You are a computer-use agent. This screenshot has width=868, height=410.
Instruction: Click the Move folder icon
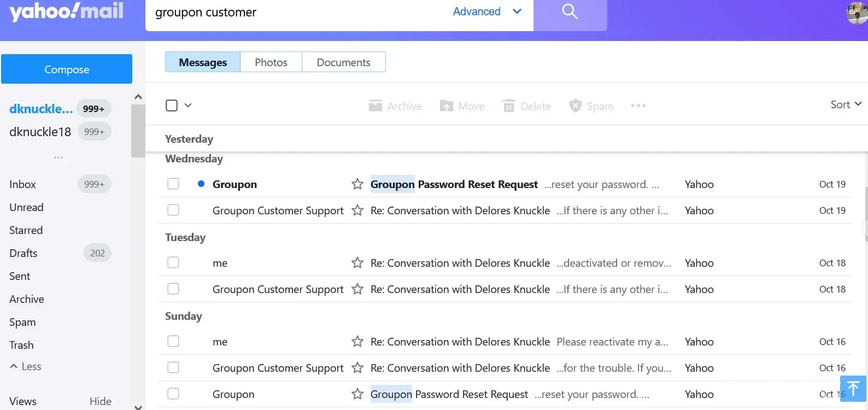coord(447,106)
